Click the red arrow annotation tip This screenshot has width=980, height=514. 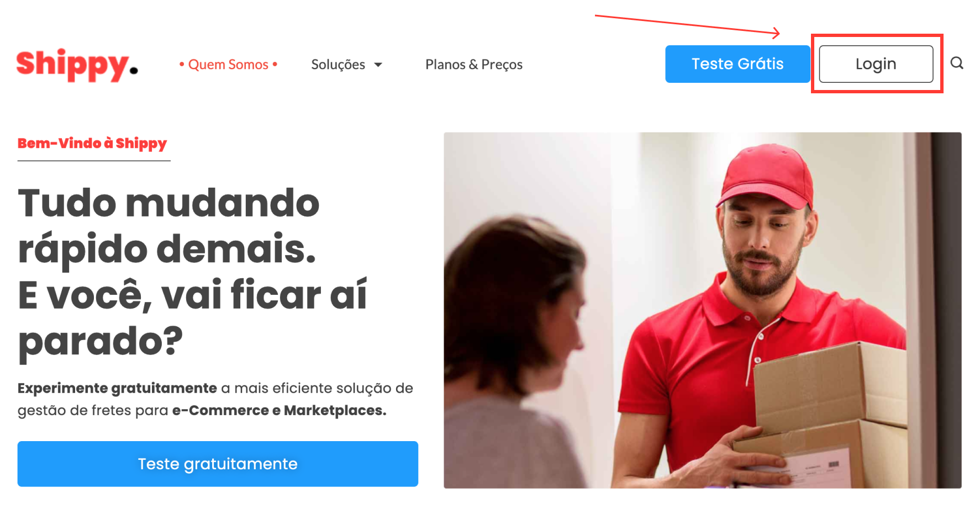[x=778, y=33]
